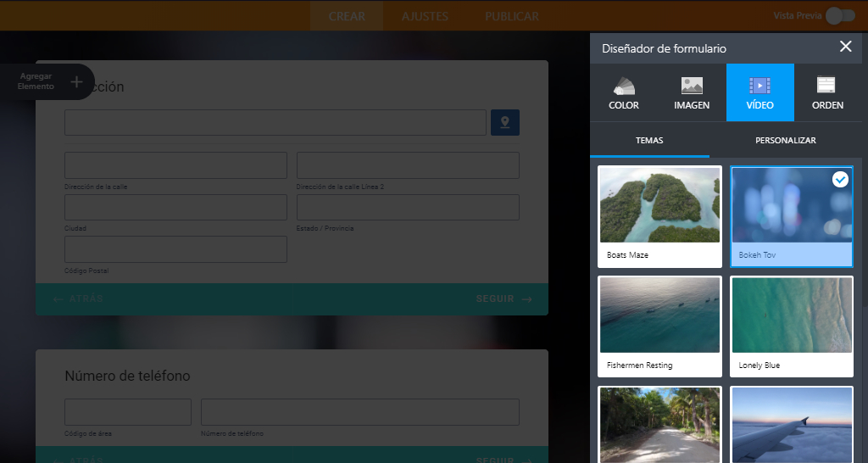Choose the palm tree road video theme
The width and height of the screenshot is (868, 463).
659,425
